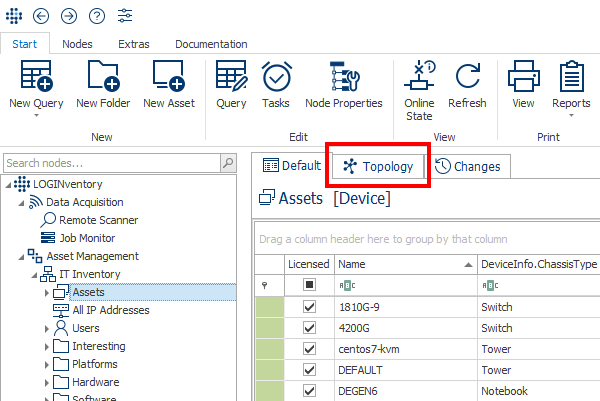Open Name column filter ABC operator icon
This screenshot has width=600, height=401.
[347, 285]
